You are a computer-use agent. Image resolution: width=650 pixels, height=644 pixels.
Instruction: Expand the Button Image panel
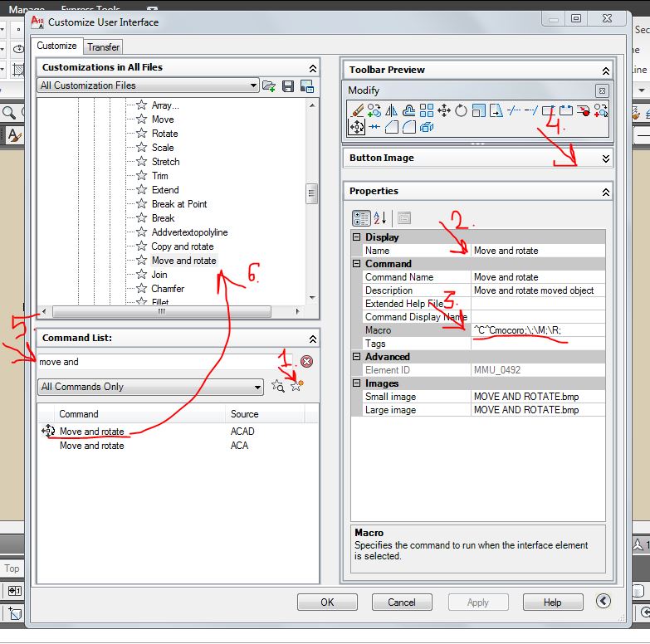coord(606,159)
